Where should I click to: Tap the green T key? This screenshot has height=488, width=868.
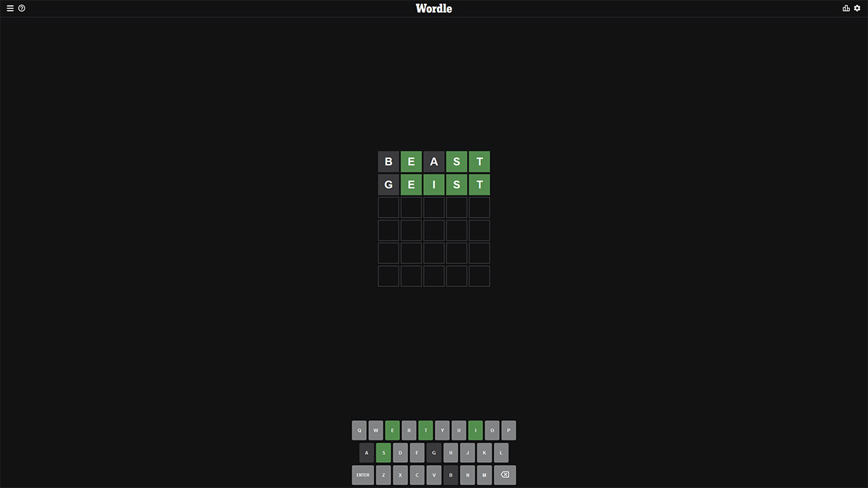425,430
